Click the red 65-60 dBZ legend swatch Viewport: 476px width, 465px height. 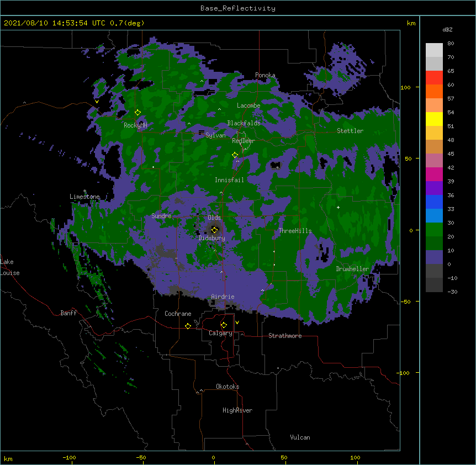434,78
